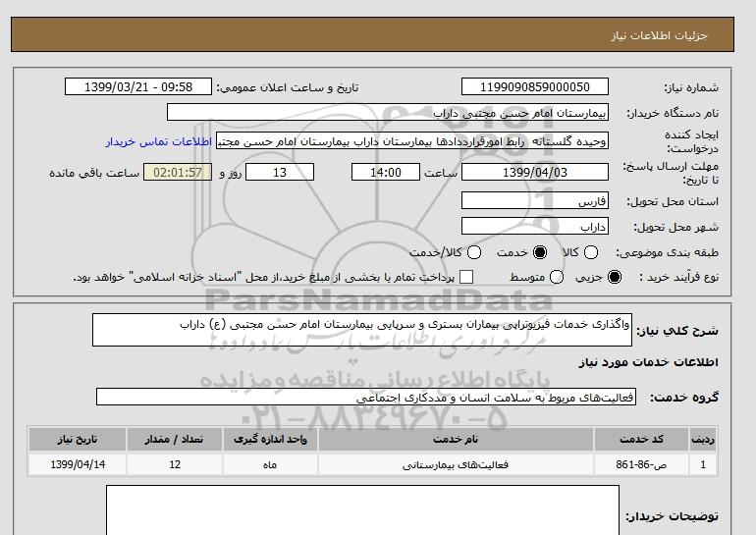Click the شرح کلی نیاز description box
The image size is (756, 535).
click(362, 330)
